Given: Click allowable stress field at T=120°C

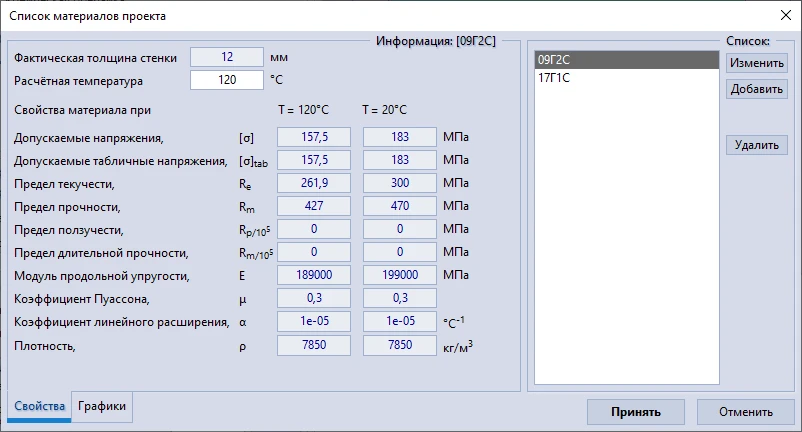Looking at the screenshot, I should pos(313,137).
